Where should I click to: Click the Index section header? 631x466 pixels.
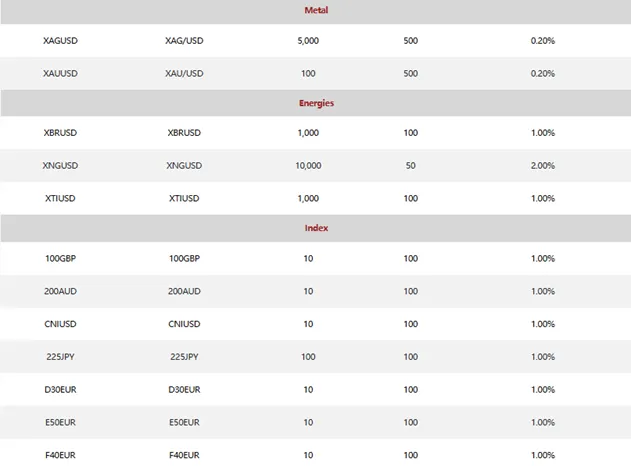coord(315,228)
